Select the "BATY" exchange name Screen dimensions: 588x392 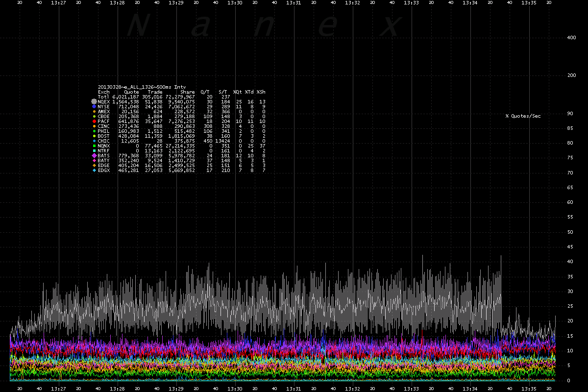coord(104,160)
